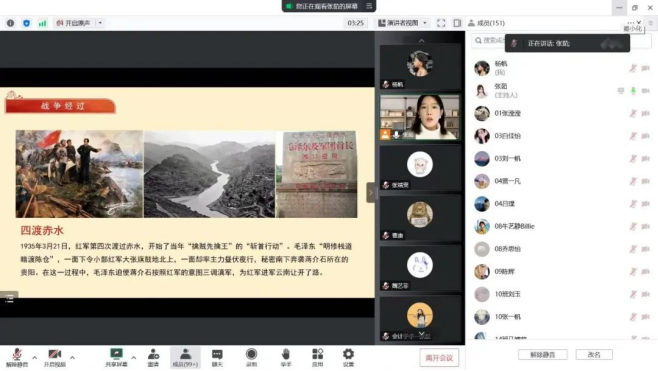Enter fullscreen with top toolbar icon

pyautogui.click(x=441, y=23)
